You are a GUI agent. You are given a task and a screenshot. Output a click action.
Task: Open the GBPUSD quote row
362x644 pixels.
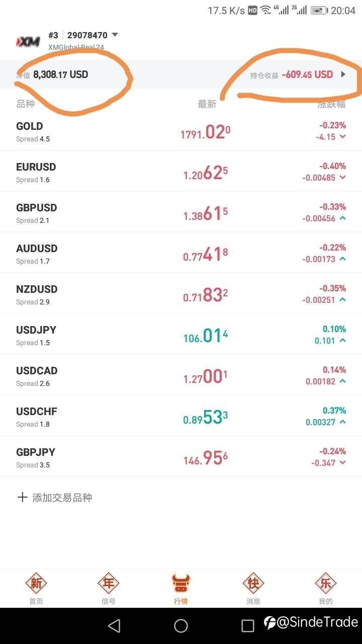(181, 213)
